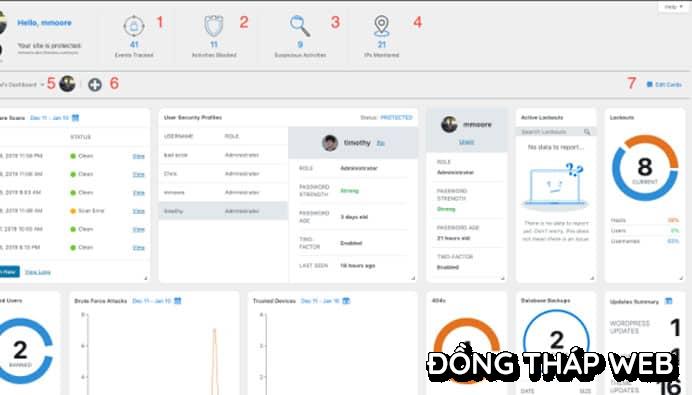
Task: Click View link for 8:03 AM scan
Action: pyautogui.click(x=139, y=193)
